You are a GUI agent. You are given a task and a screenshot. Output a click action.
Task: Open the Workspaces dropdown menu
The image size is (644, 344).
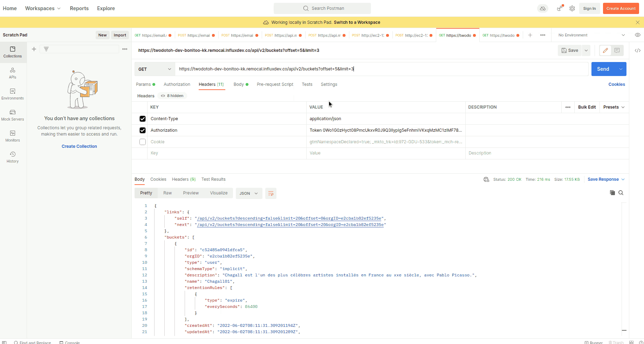pos(43,8)
